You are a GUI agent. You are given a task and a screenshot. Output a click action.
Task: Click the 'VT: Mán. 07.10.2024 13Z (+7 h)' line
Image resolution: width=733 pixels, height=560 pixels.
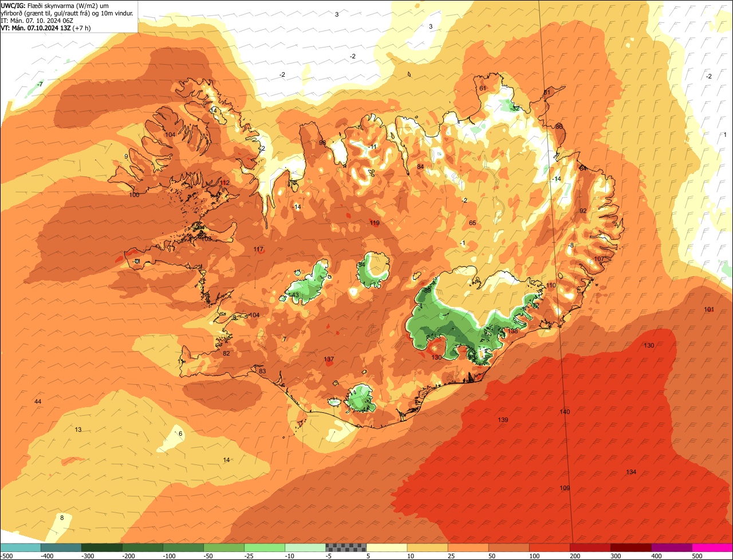point(45,27)
